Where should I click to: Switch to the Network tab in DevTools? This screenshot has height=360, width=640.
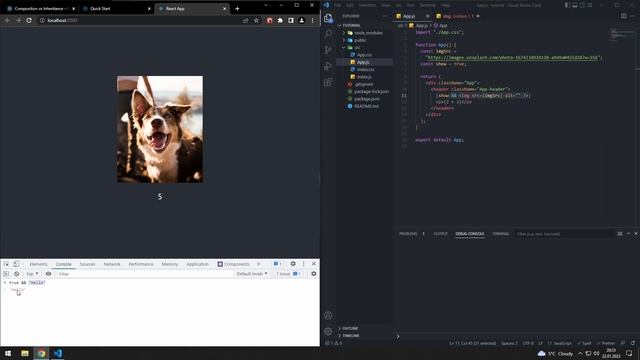pos(112,264)
